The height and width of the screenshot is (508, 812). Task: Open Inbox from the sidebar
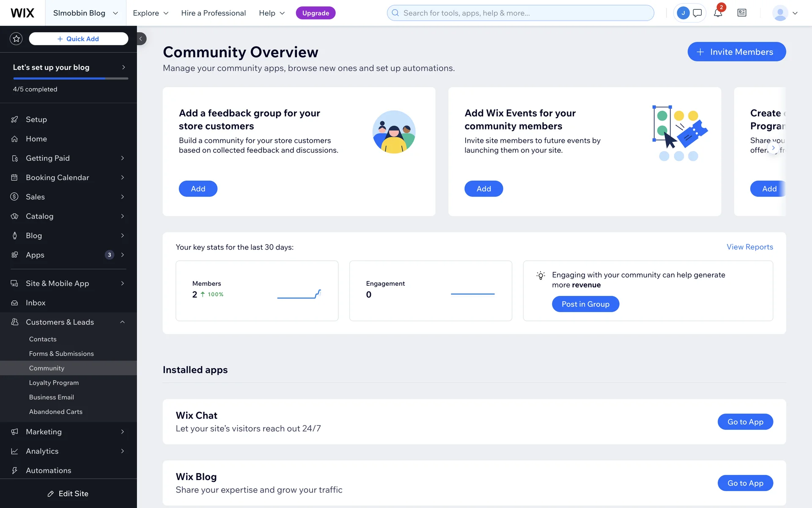pyautogui.click(x=36, y=303)
